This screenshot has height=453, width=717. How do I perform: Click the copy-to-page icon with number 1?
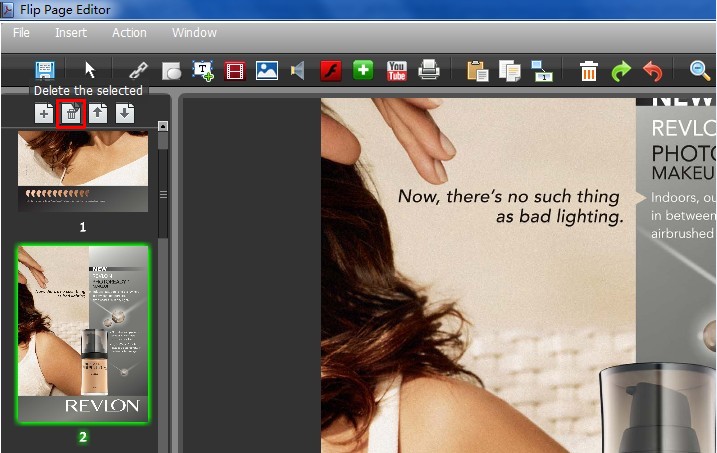pos(542,71)
